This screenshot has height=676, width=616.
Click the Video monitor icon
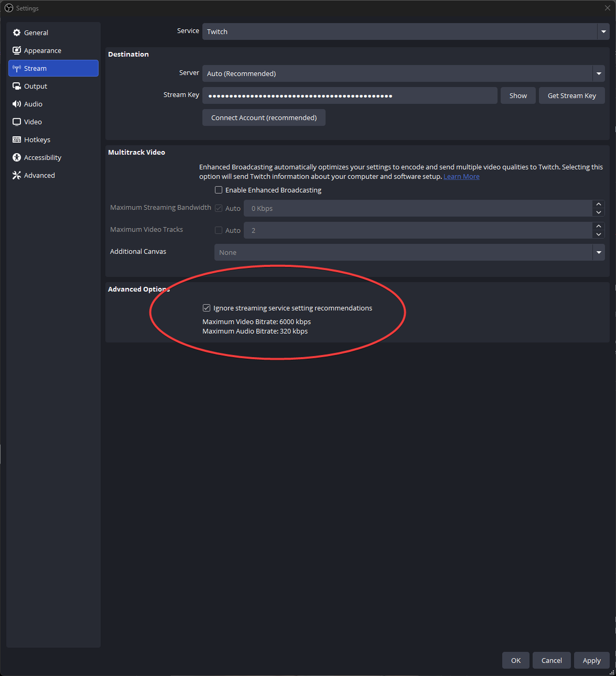tap(17, 122)
